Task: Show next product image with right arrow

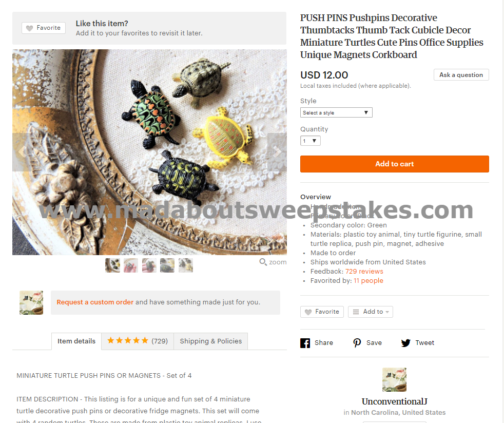Action: [277, 152]
